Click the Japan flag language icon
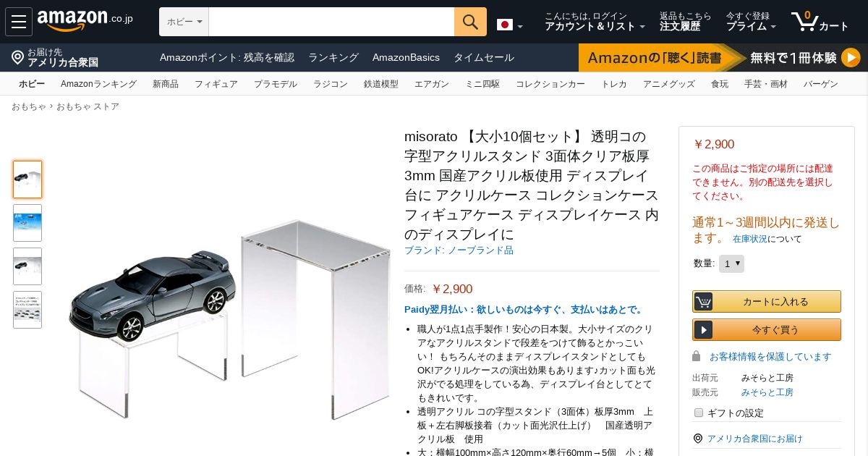 pyautogui.click(x=505, y=25)
